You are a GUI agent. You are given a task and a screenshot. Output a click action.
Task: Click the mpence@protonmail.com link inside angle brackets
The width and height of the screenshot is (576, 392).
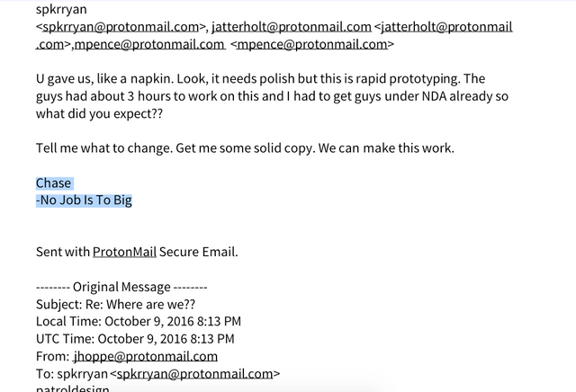point(312,44)
